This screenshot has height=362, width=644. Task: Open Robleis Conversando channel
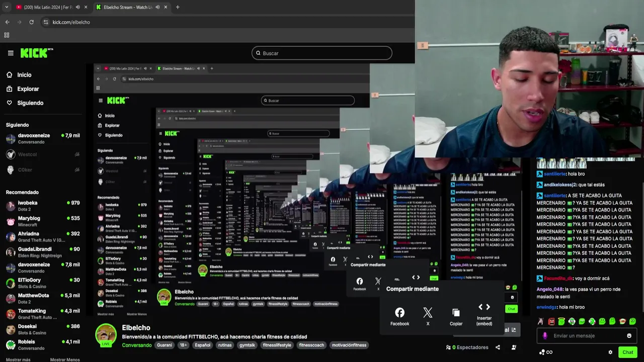pos(43,345)
